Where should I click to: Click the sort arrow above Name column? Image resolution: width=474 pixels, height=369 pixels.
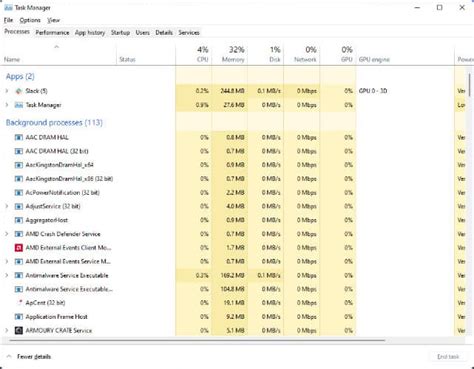[56, 47]
